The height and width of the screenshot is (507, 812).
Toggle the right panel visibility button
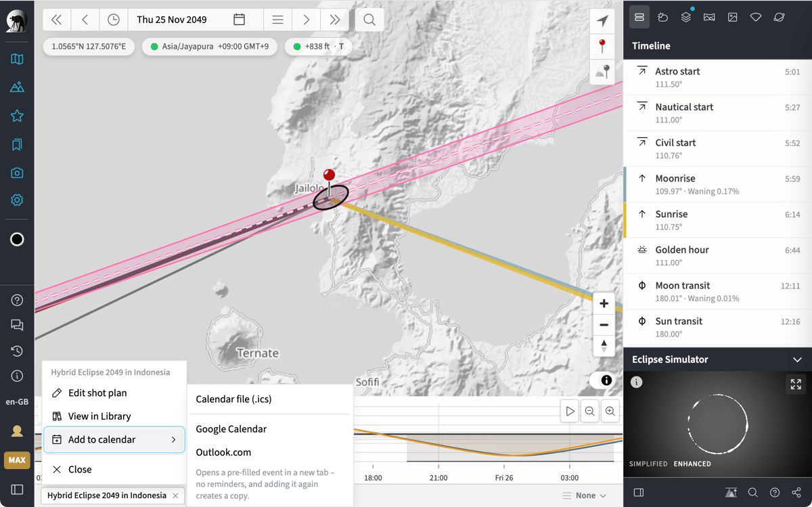point(639,493)
